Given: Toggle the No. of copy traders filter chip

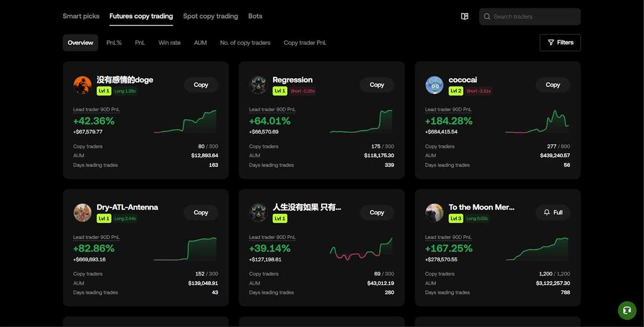Looking at the screenshot, I should 245,42.
